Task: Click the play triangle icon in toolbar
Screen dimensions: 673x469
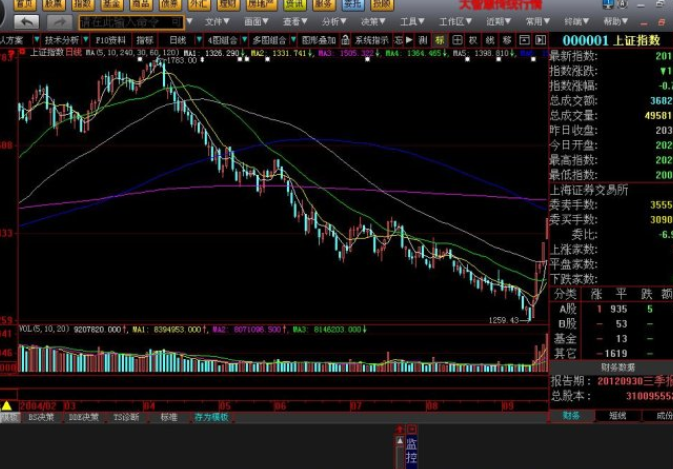Action: pos(409,40)
